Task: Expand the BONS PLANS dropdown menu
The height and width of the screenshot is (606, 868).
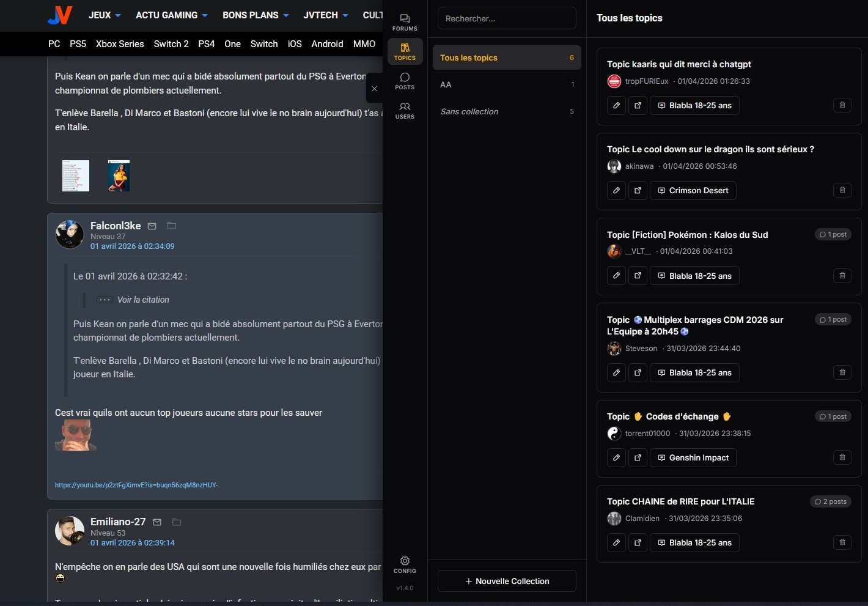Action: click(x=256, y=15)
